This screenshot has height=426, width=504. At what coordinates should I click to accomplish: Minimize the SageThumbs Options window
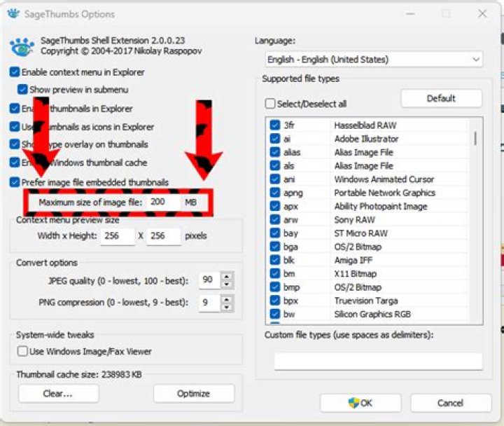410,13
